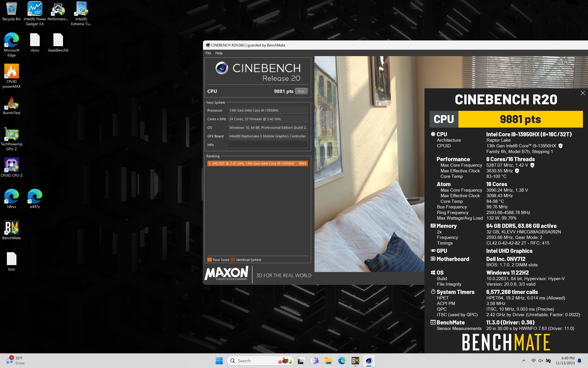Open Microsoft Teams in taskbar
Viewport: 588px width, 368px height.
[x=315, y=361]
